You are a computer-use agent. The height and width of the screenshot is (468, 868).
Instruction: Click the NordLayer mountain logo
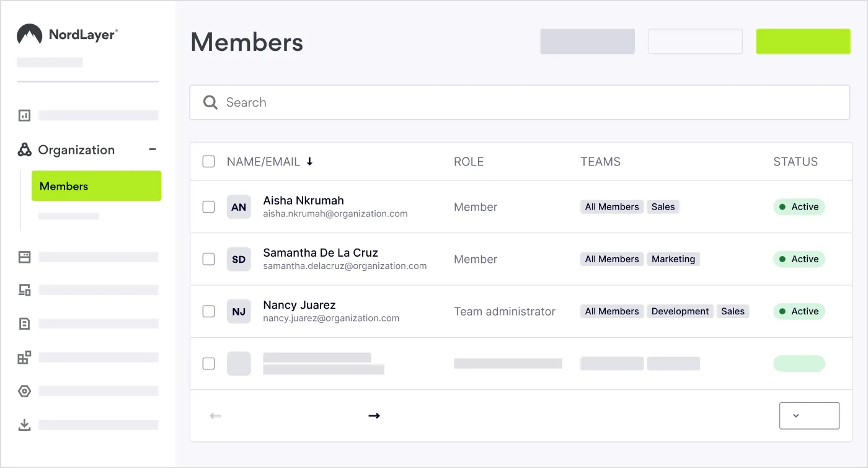(x=29, y=35)
